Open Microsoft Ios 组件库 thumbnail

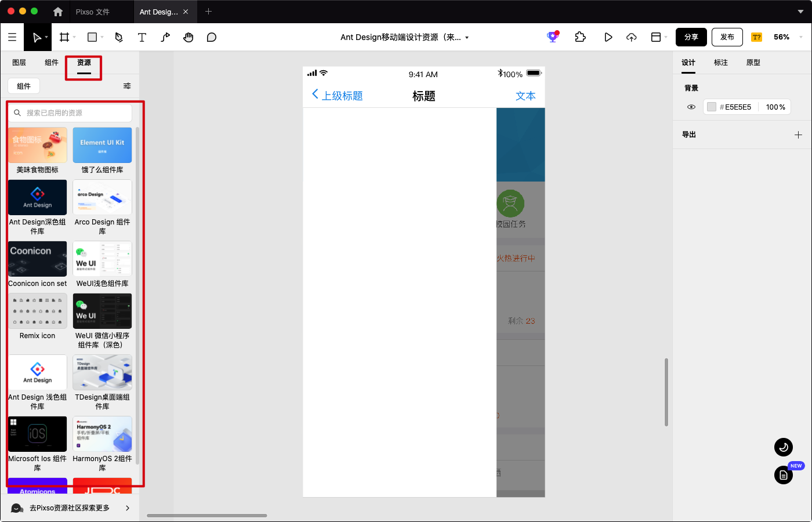[x=37, y=434]
